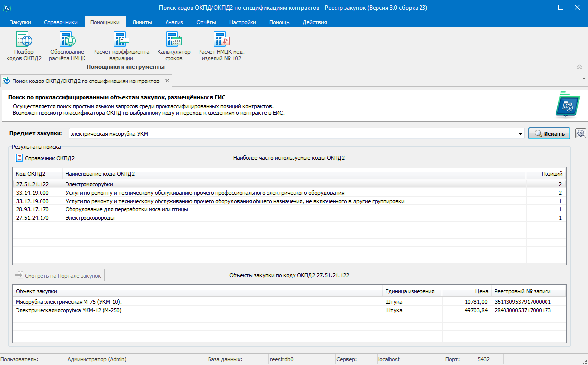Expand the Предмет закупки dropdown history
588x365 pixels.
pyautogui.click(x=520, y=134)
